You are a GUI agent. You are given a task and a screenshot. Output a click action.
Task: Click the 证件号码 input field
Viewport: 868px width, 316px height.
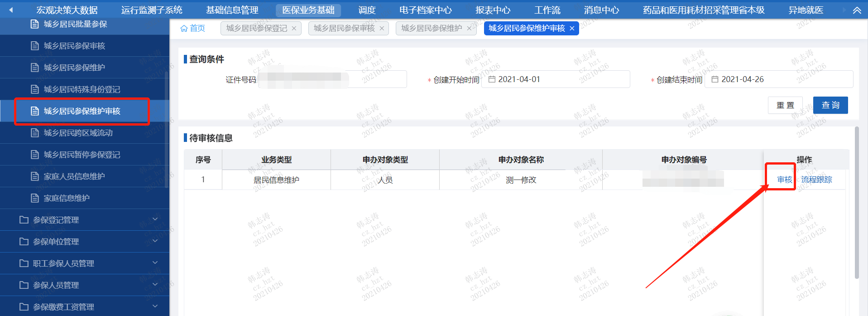[x=332, y=79]
